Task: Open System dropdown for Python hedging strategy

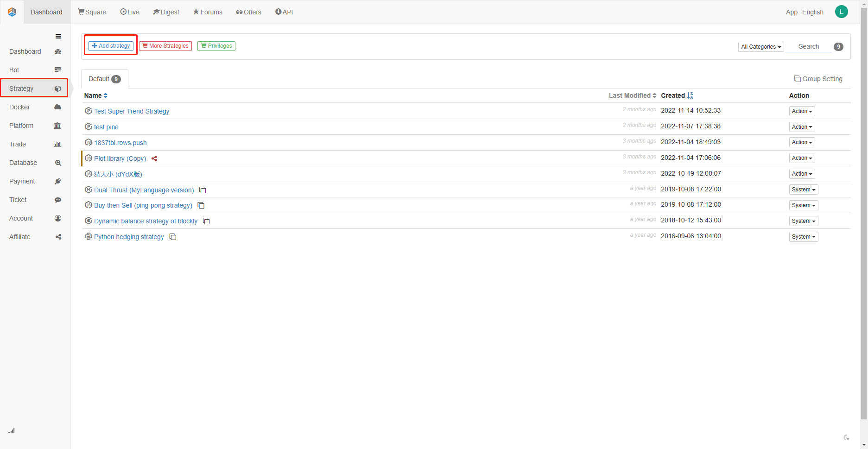Action: [x=803, y=237]
